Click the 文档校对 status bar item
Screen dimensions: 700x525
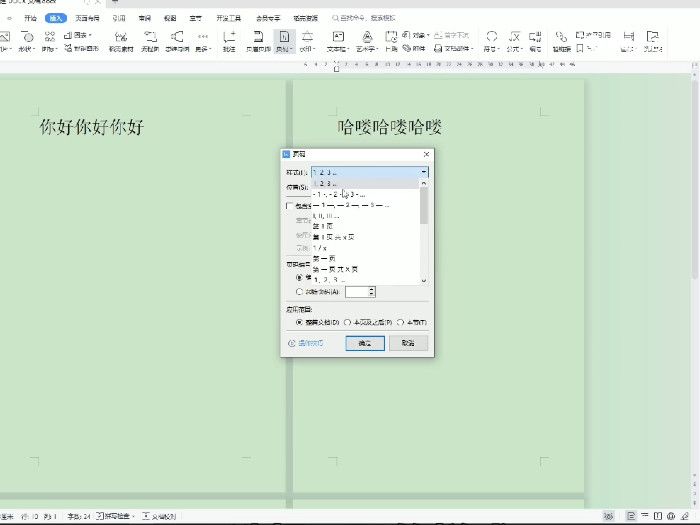[159, 516]
